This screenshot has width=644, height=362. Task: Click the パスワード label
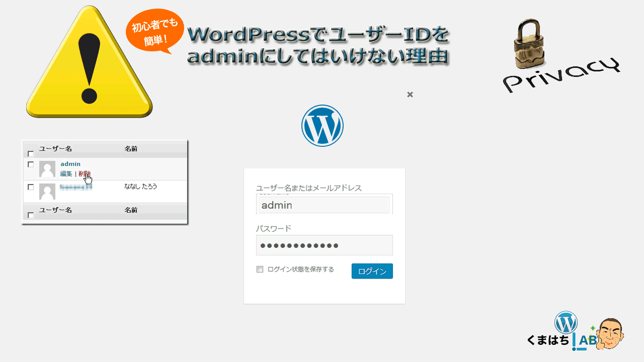pos(274,228)
